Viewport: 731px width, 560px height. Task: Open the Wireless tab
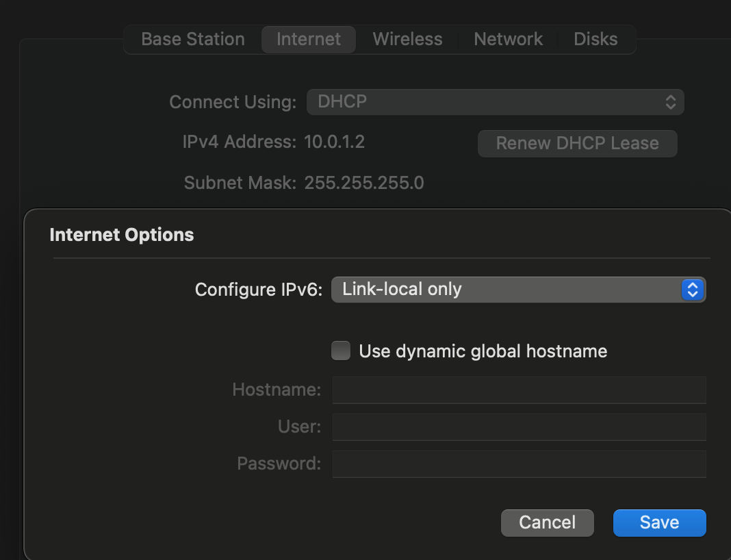pyautogui.click(x=407, y=39)
